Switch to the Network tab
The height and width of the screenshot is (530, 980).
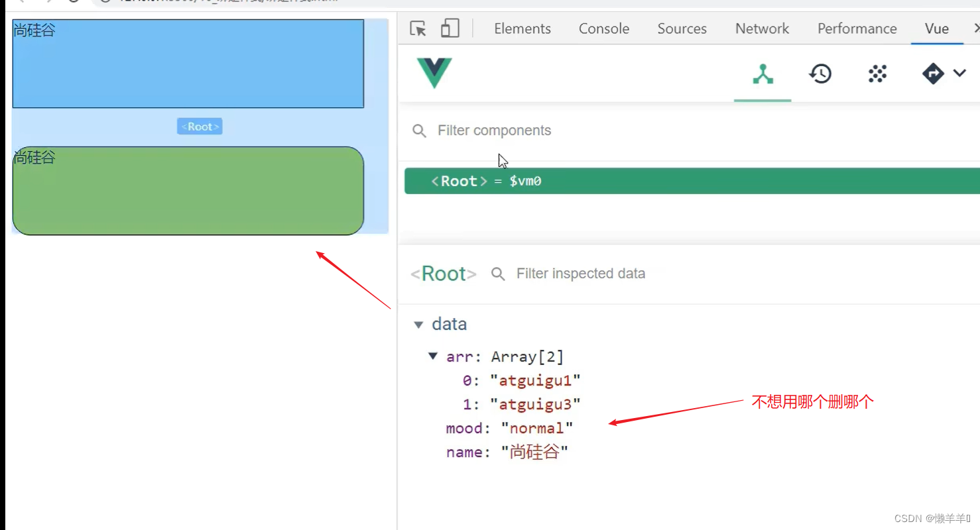pos(762,28)
